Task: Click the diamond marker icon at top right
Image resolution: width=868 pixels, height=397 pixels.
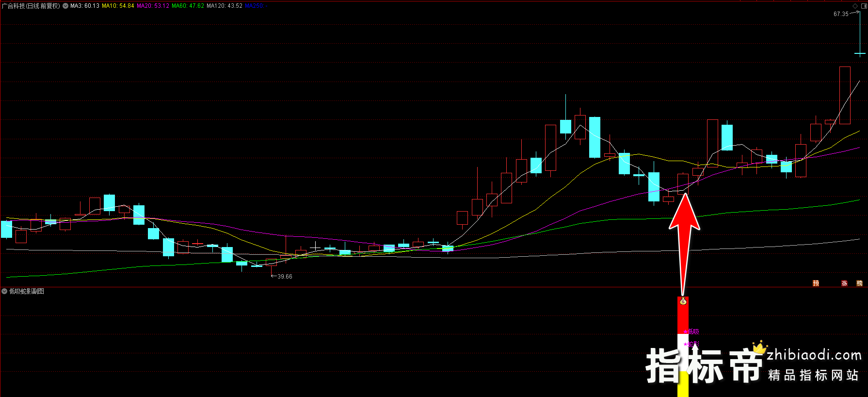Action: [x=855, y=6]
